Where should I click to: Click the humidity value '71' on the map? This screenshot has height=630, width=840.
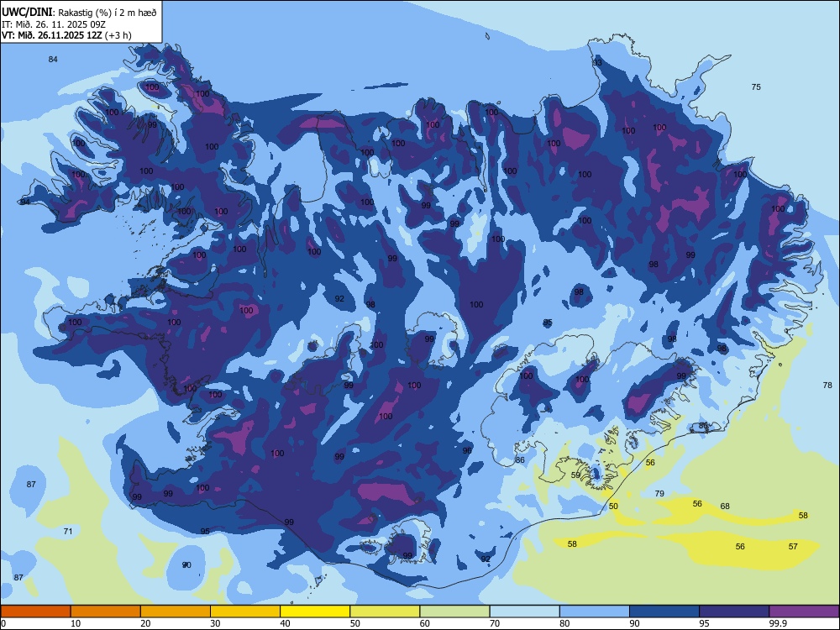68,532
